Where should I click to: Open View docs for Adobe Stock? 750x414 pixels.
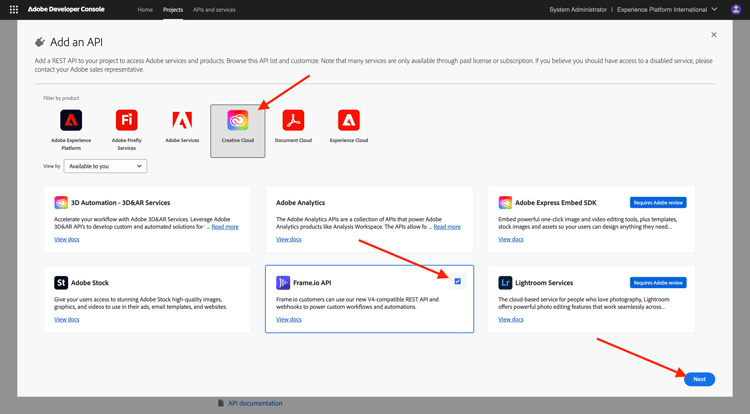tap(66, 319)
